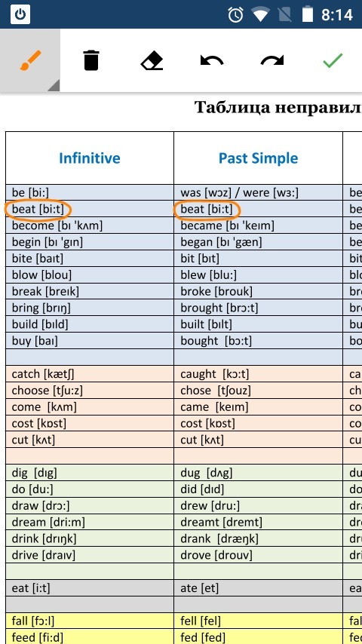Click the catch [kætʃ] cell

[90, 374]
